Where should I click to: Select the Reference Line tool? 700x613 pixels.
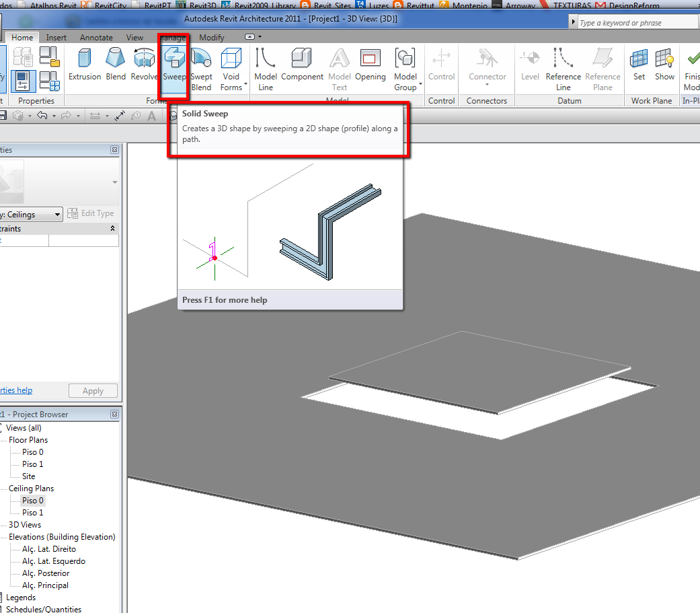click(563, 70)
